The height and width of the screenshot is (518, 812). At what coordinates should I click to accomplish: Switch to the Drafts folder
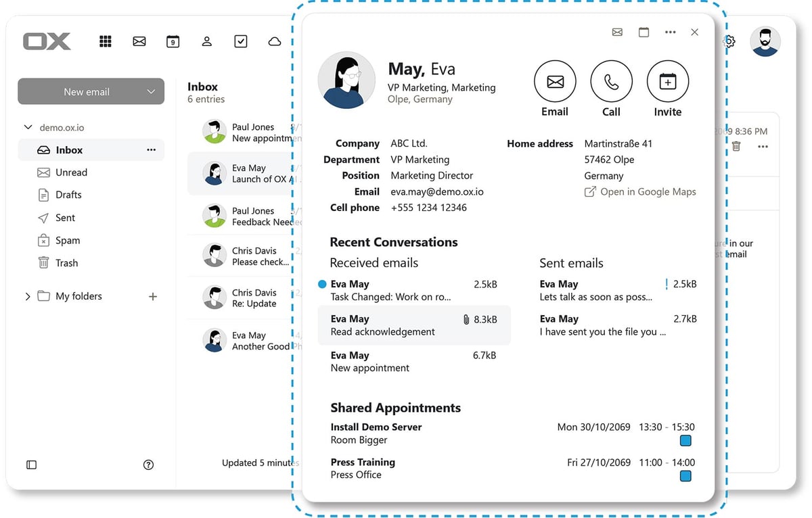(x=68, y=195)
